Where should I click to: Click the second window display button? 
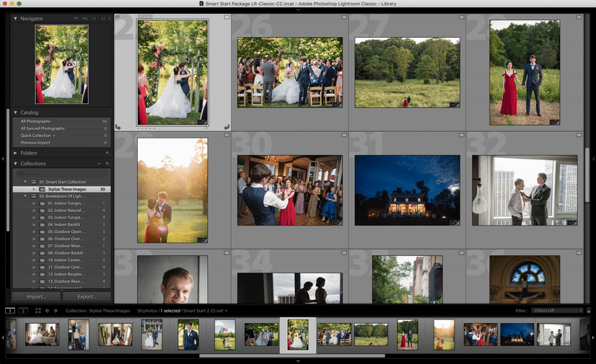(23, 310)
